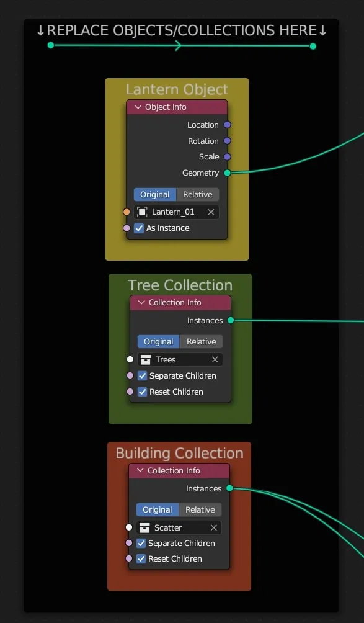
Task: Clear the Scatter collection field
Action: (213, 527)
